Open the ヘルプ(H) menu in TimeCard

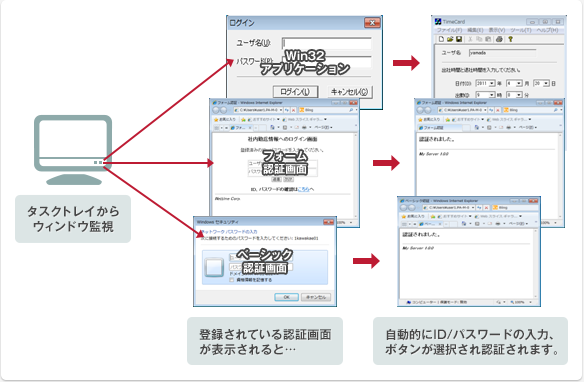pos(547,30)
